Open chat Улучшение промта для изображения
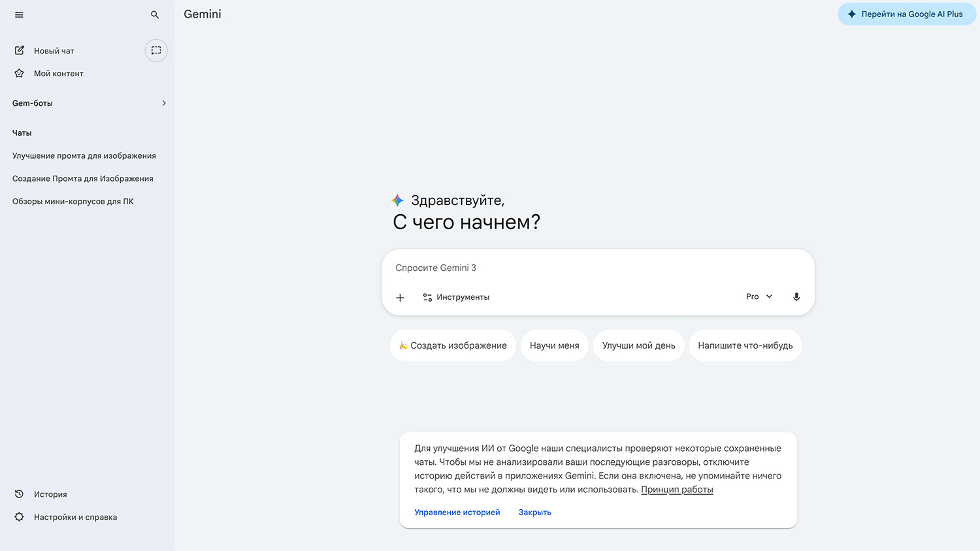Image resolution: width=980 pixels, height=551 pixels. point(84,155)
